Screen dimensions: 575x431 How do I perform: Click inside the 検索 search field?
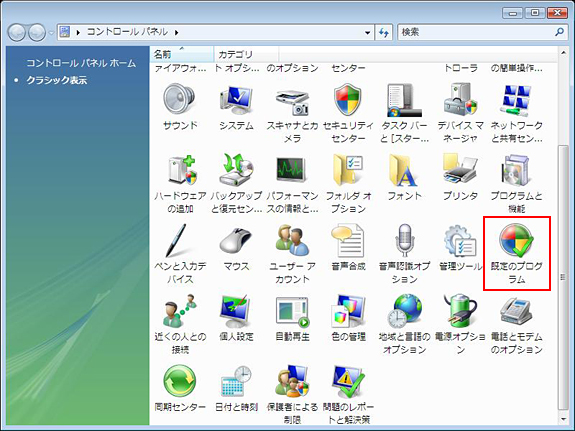(x=476, y=32)
